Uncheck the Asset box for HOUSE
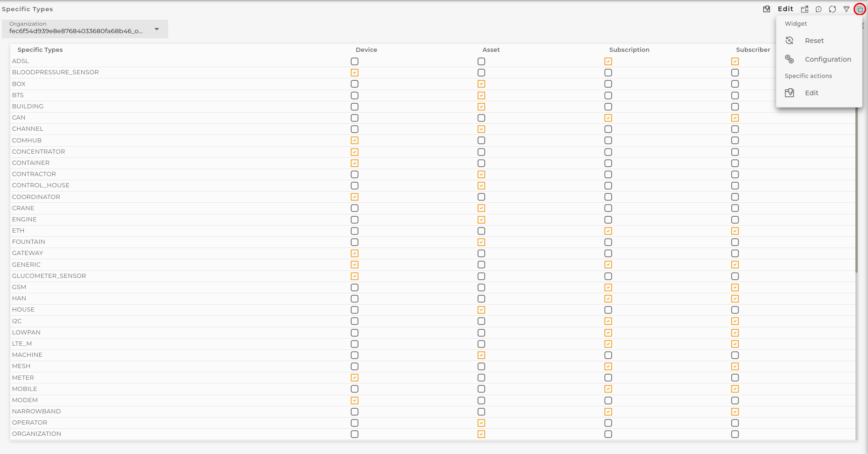 (481, 310)
